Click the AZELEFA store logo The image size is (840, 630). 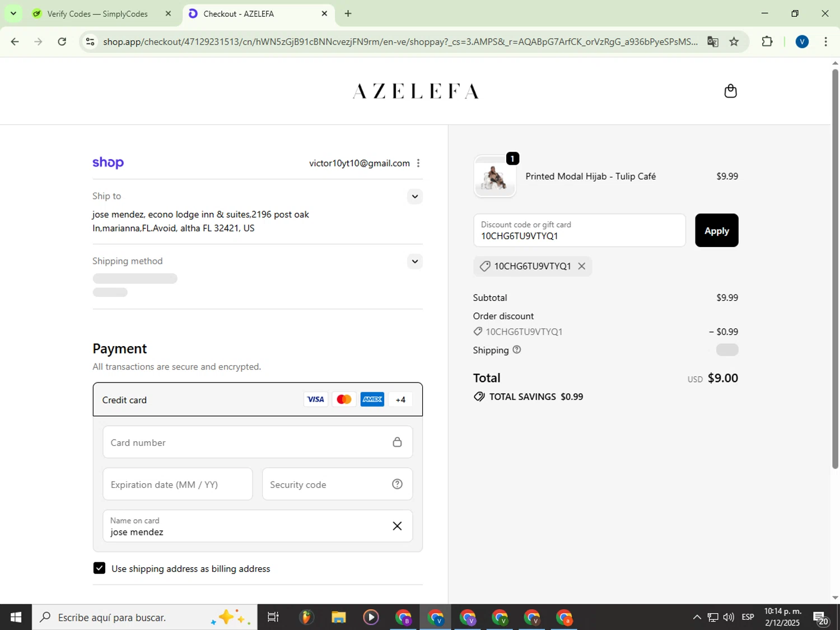click(416, 91)
